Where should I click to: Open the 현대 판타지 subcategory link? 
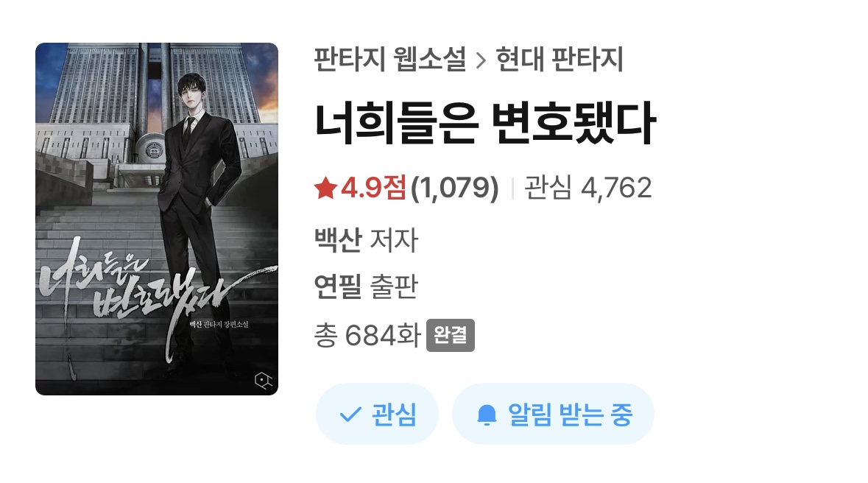click(560, 59)
